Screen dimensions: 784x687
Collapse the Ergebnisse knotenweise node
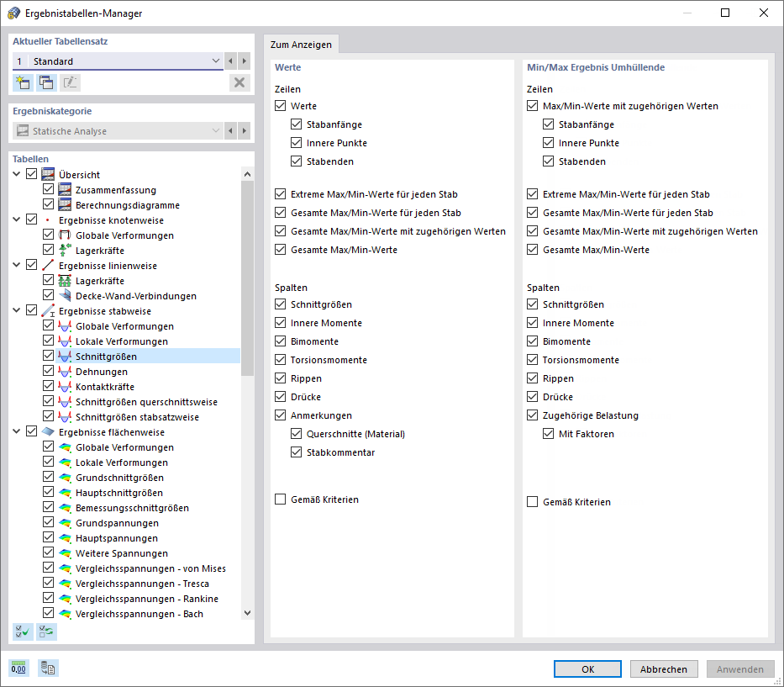[x=17, y=219]
